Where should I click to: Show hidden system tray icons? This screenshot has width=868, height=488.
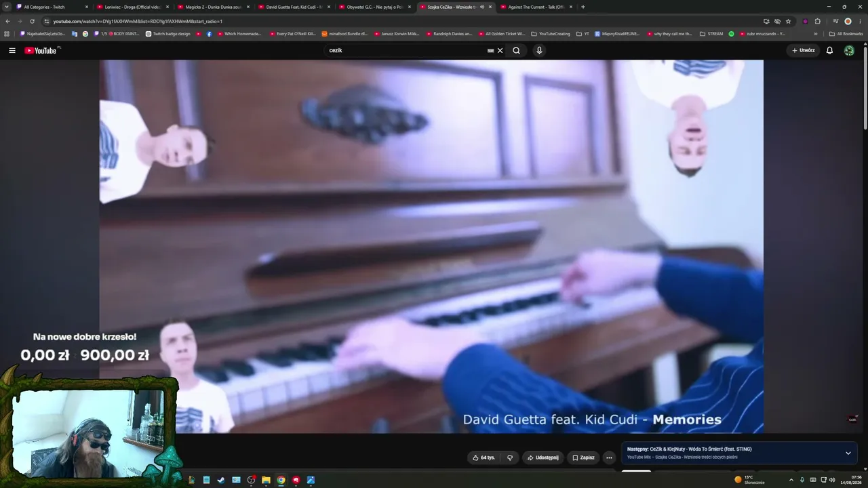pos(791,480)
